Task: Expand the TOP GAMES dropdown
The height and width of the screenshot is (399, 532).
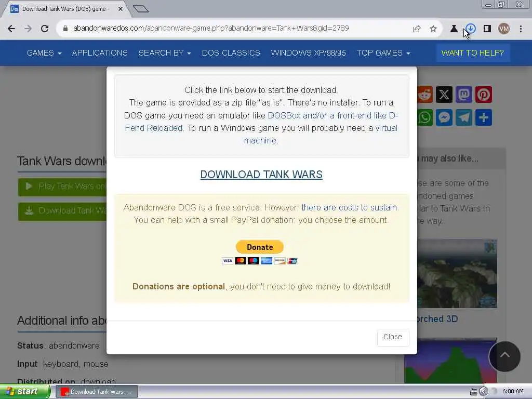Action: coord(383,53)
